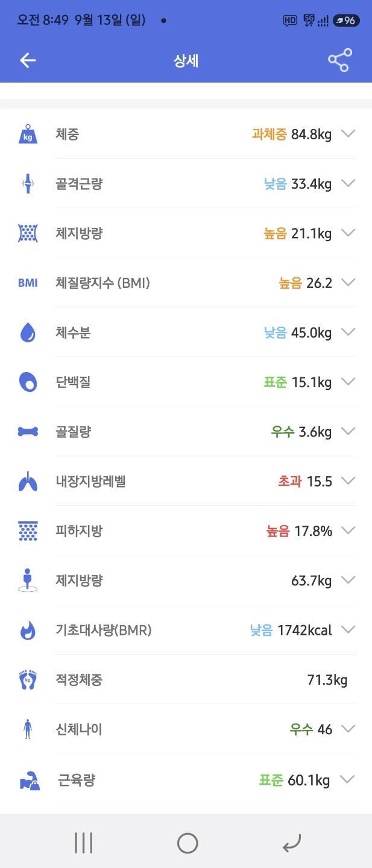Expand the 신체나이 46 chevron
Viewport: 372px width, 868px height.
tap(348, 729)
